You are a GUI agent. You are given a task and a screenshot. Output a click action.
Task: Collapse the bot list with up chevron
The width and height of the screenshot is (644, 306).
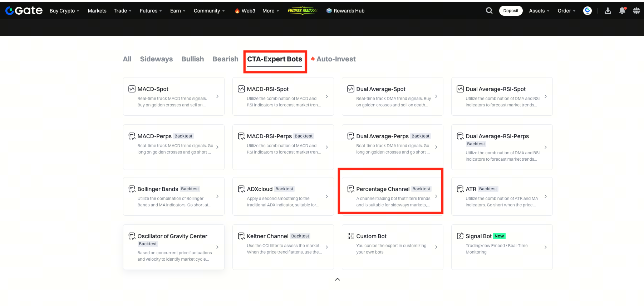coord(337,279)
